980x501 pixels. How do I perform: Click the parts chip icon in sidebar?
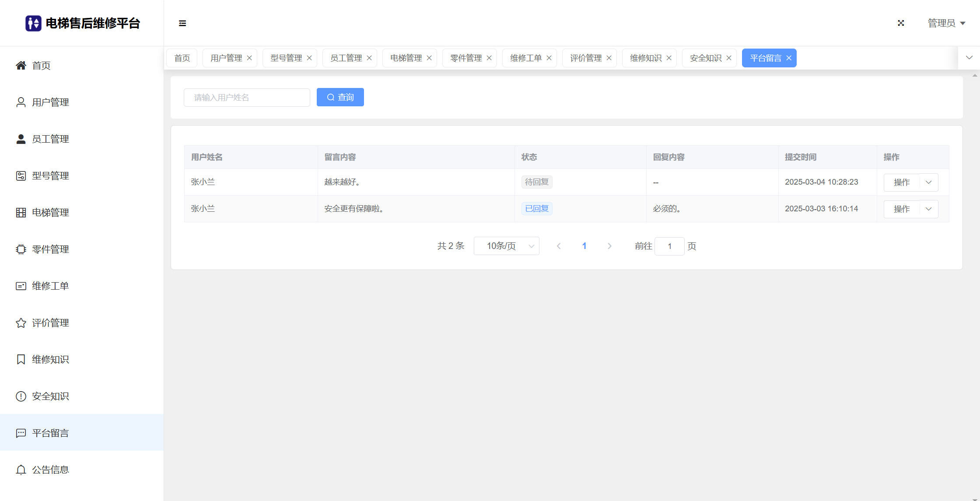point(21,249)
